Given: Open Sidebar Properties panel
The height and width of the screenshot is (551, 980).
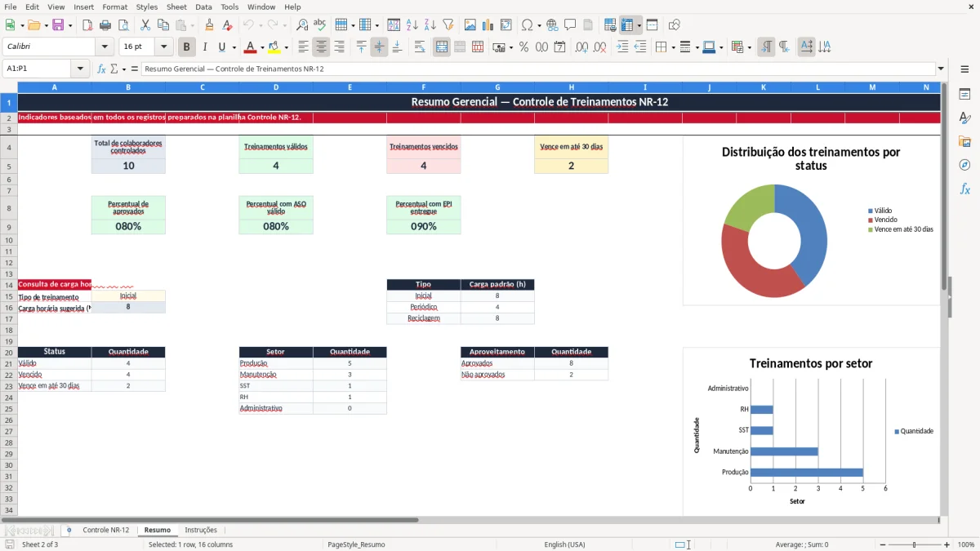Looking at the screenshot, I should point(964,95).
